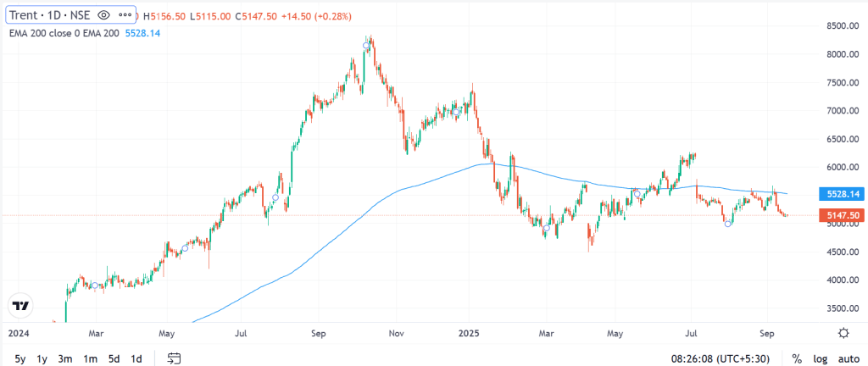Select the 5y time range

(x=20, y=359)
